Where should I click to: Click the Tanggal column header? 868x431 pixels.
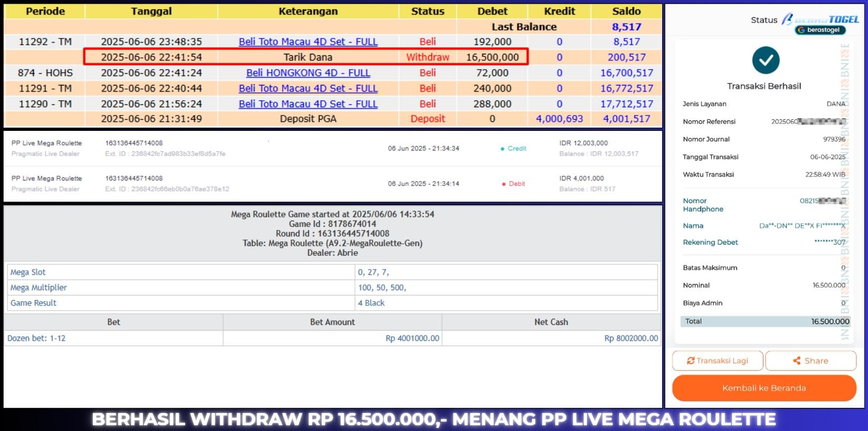coord(151,11)
